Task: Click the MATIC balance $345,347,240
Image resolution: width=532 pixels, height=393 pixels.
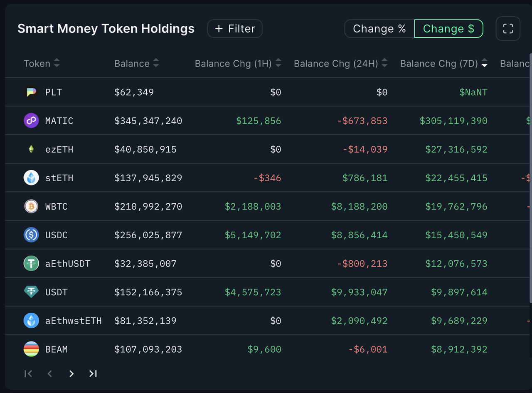Action: 148,121
